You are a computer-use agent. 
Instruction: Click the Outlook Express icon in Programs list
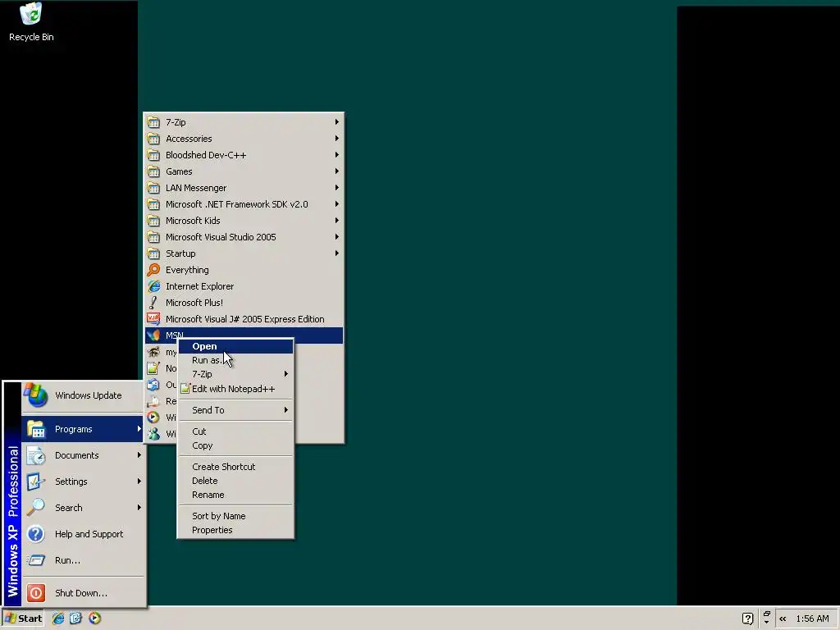[153, 385]
